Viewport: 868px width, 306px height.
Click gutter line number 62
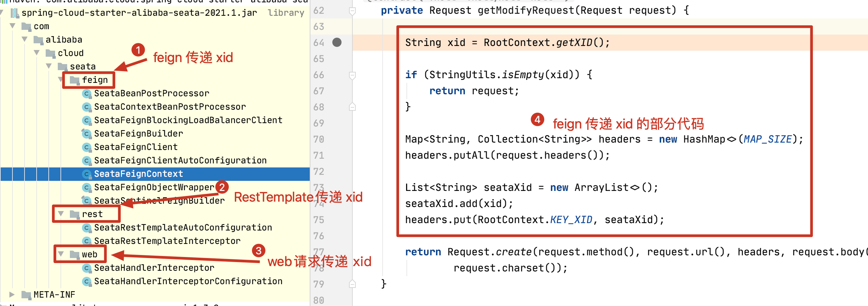[x=319, y=11]
